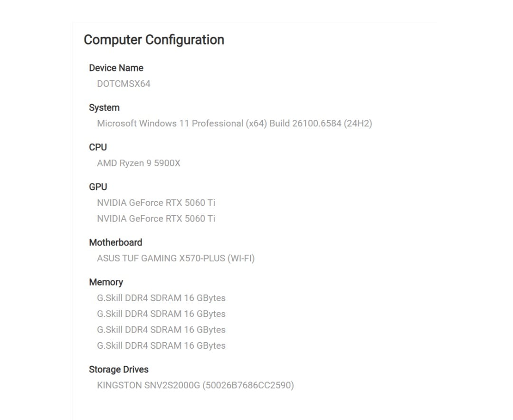513x420 pixels.
Task: Select the Memory section label
Action: click(106, 282)
